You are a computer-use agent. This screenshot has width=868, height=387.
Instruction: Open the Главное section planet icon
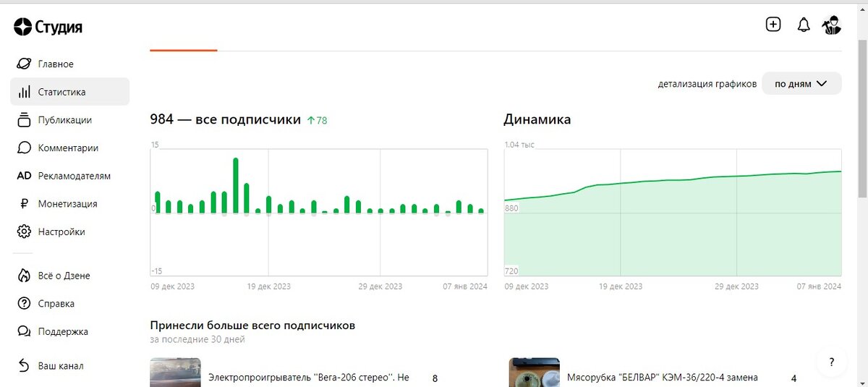pos(24,64)
